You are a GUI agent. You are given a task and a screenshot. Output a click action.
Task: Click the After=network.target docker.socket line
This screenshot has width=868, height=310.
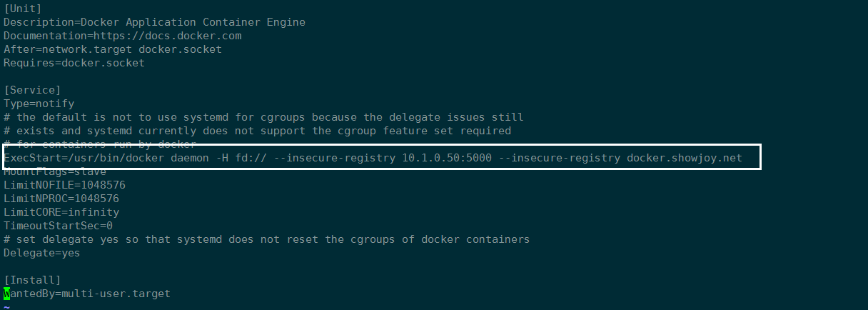[112, 49]
